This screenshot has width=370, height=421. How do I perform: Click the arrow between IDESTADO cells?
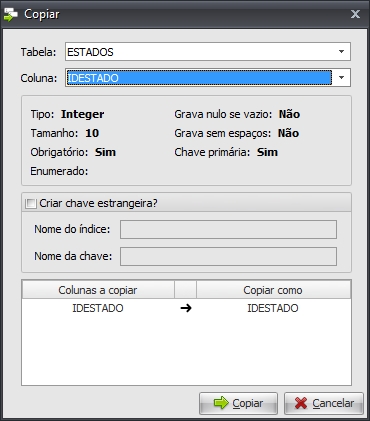pyautogui.click(x=186, y=308)
